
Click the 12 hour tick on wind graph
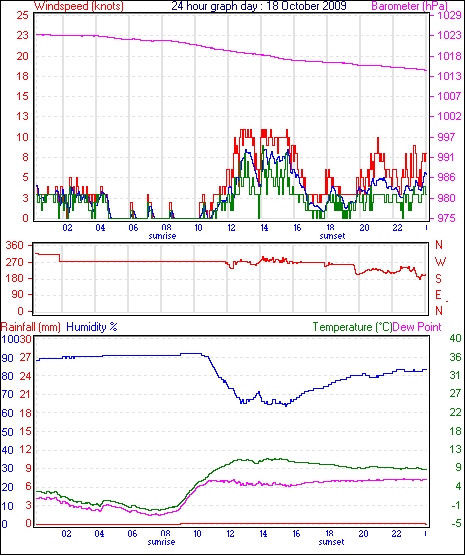coord(231,228)
